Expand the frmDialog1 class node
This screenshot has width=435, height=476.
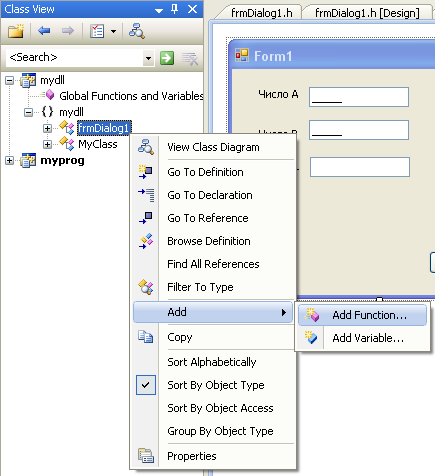47,128
